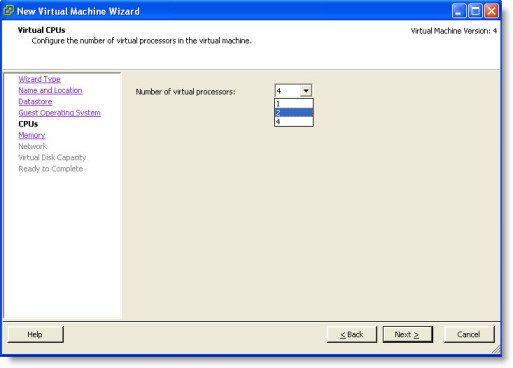The height and width of the screenshot is (368, 513).
Task: Choose 2 virtual processors from list
Action: tap(294, 113)
